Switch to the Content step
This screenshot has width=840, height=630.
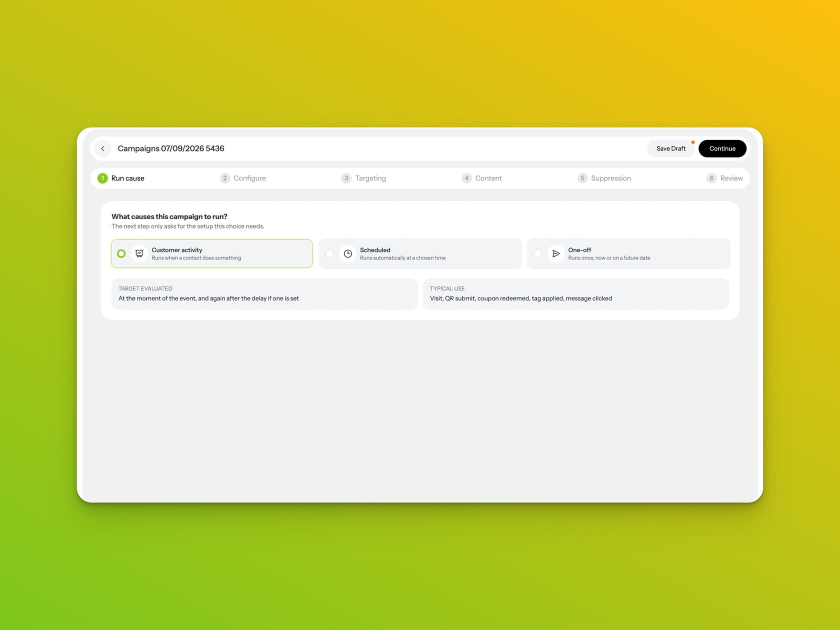[x=482, y=178]
